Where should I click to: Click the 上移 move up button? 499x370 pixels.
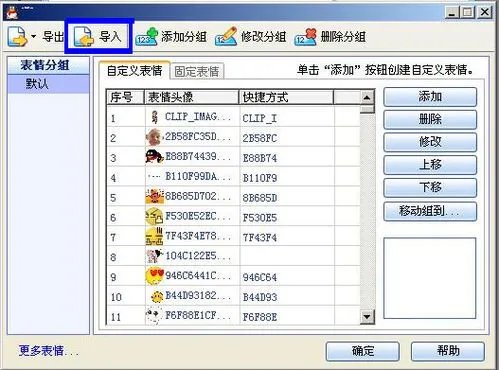click(430, 165)
